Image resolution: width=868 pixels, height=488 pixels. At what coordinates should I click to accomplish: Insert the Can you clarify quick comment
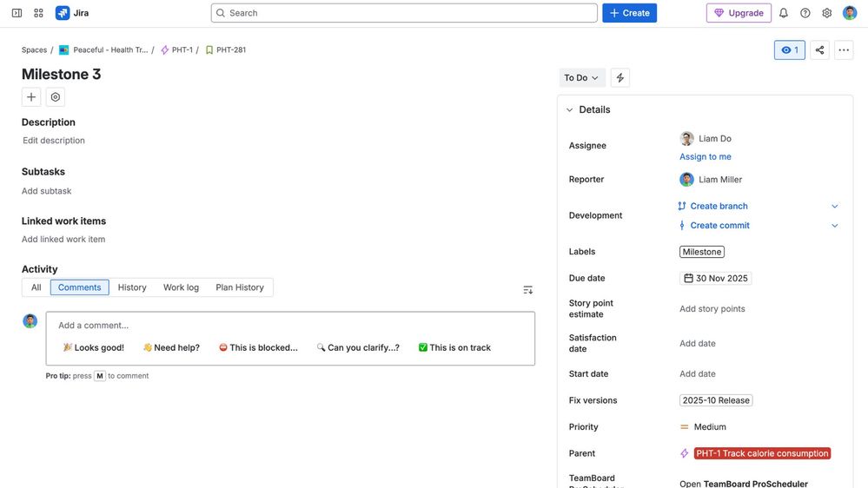click(358, 347)
